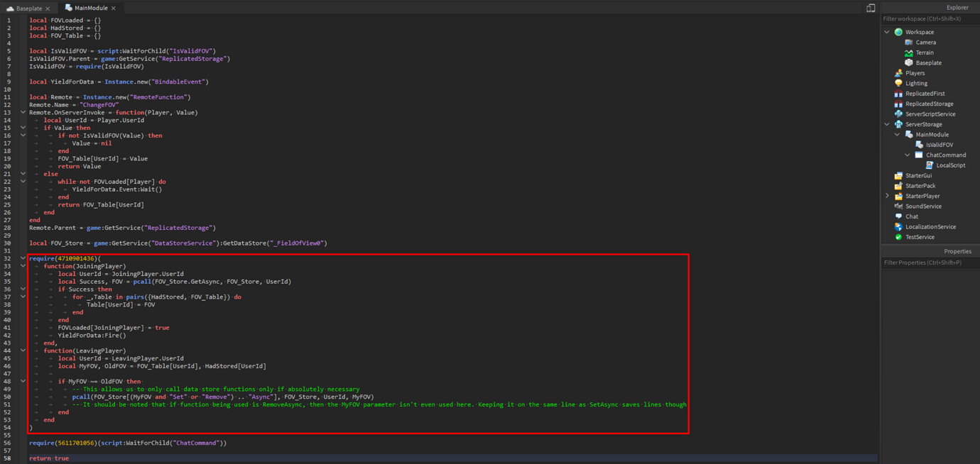Screen dimensions: 980x464
Task: Open the SoundService in Explorer
Action: click(915, 206)
